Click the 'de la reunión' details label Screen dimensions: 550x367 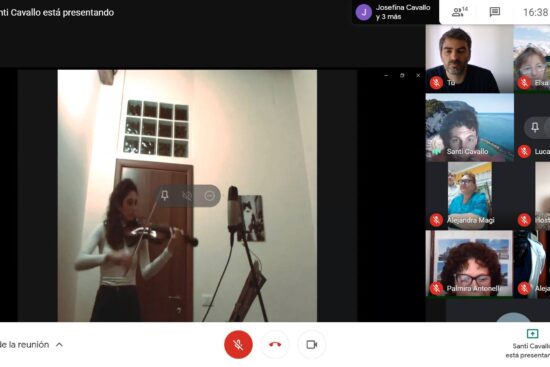point(25,345)
